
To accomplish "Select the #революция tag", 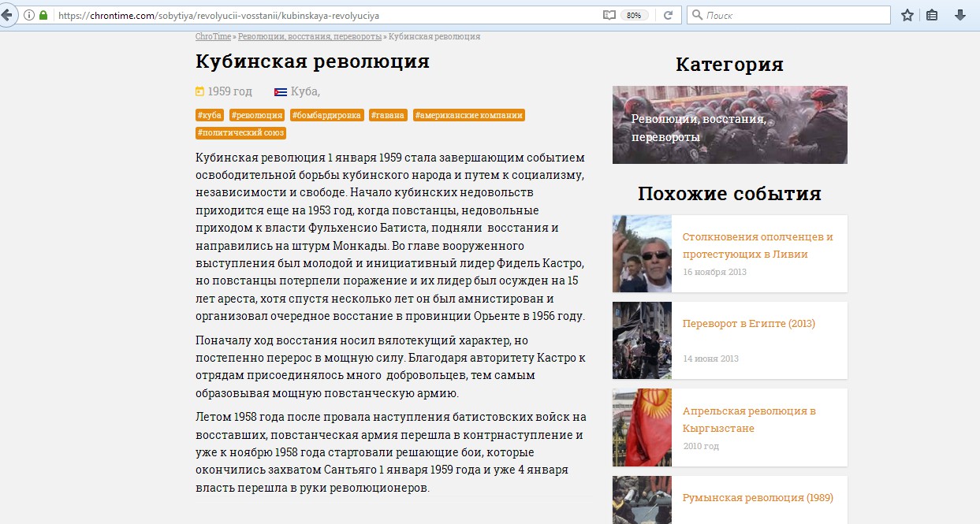I will click(x=256, y=115).
